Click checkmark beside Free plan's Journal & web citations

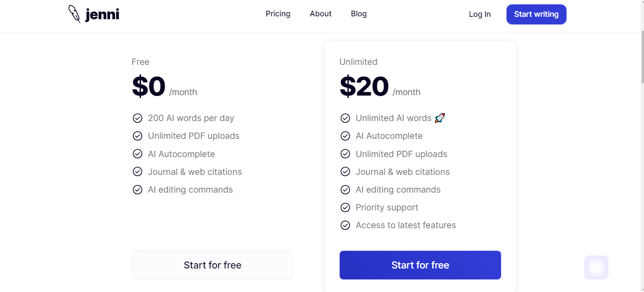click(x=138, y=171)
